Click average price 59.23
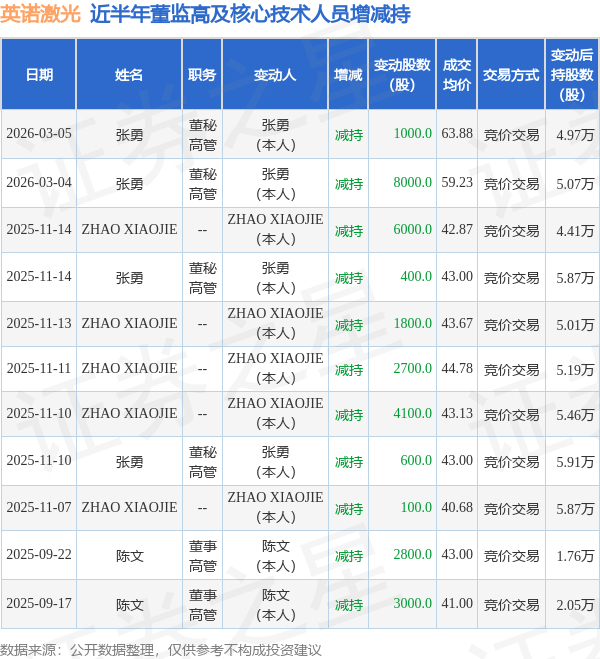This screenshot has width=600, height=659. [x=457, y=182]
